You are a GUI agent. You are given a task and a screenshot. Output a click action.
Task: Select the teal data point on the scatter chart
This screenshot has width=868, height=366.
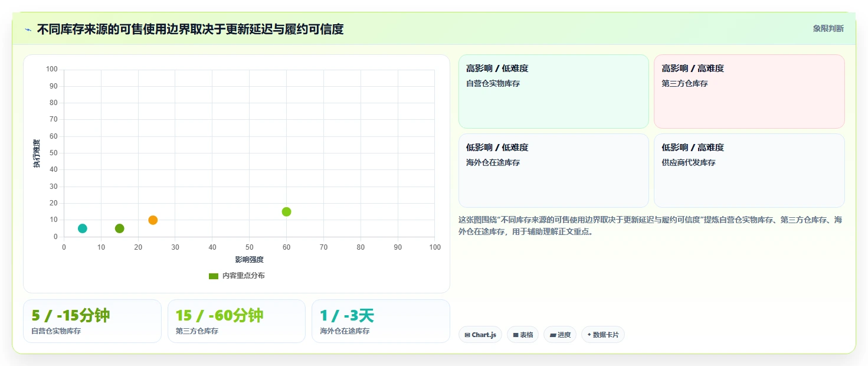(83, 228)
